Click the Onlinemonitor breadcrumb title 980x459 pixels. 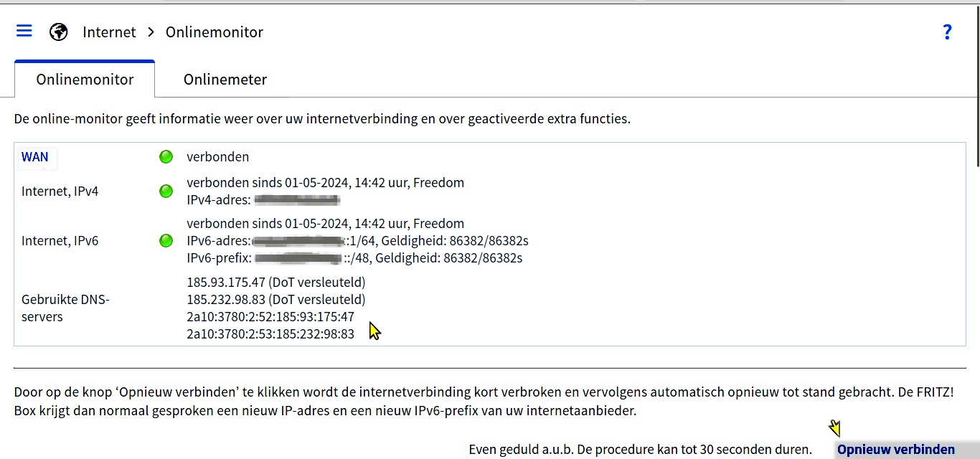pyautogui.click(x=214, y=32)
